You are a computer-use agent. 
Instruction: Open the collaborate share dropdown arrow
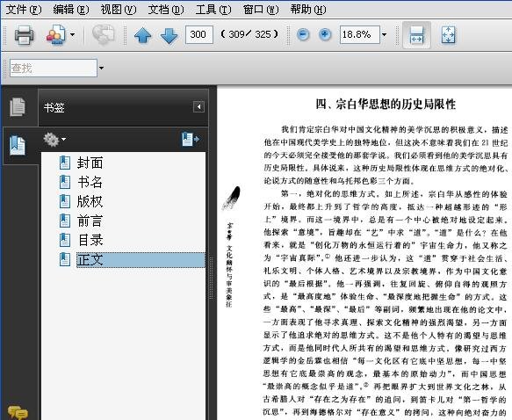click(73, 34)
